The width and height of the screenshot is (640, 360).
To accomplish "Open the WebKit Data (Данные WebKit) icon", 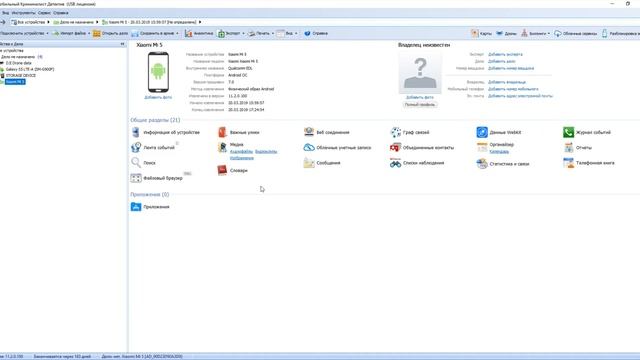I will 482,132.
